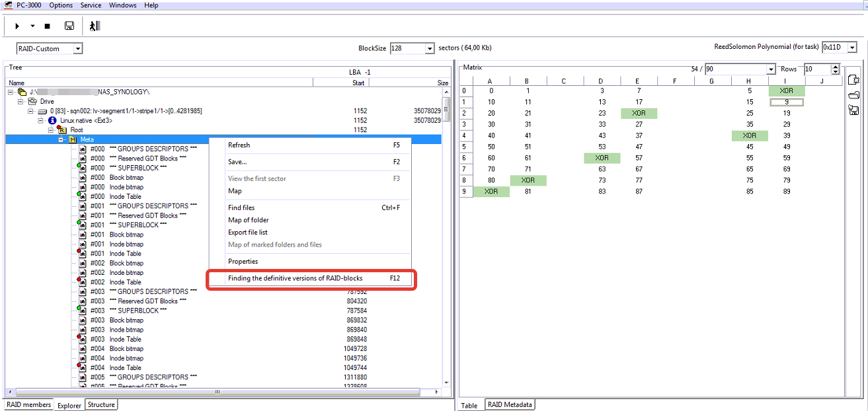868x411 pixels.
Task: Click the Start column header in Tree
Action: 340,83
